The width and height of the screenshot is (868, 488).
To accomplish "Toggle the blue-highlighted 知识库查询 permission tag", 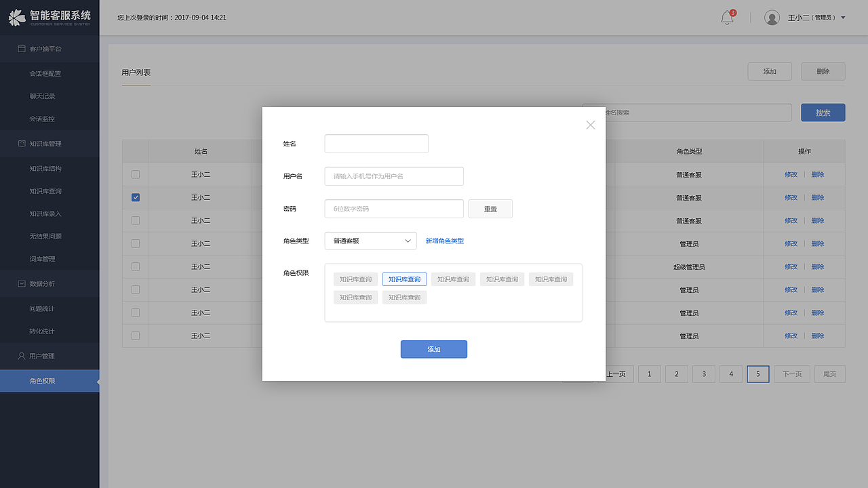I will click(x=405, y=279).
